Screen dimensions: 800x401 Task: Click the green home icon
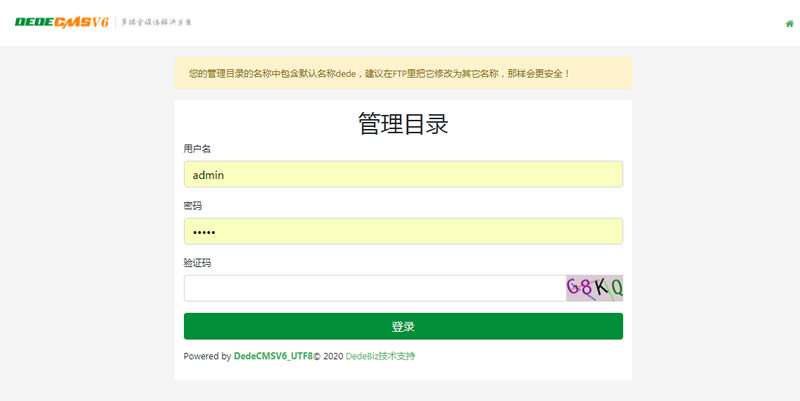pos(789,23)
